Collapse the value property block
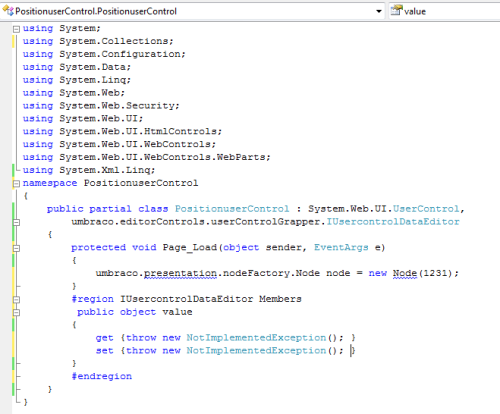500x414 pixels. pyautogui.click(x=16, y=312)
